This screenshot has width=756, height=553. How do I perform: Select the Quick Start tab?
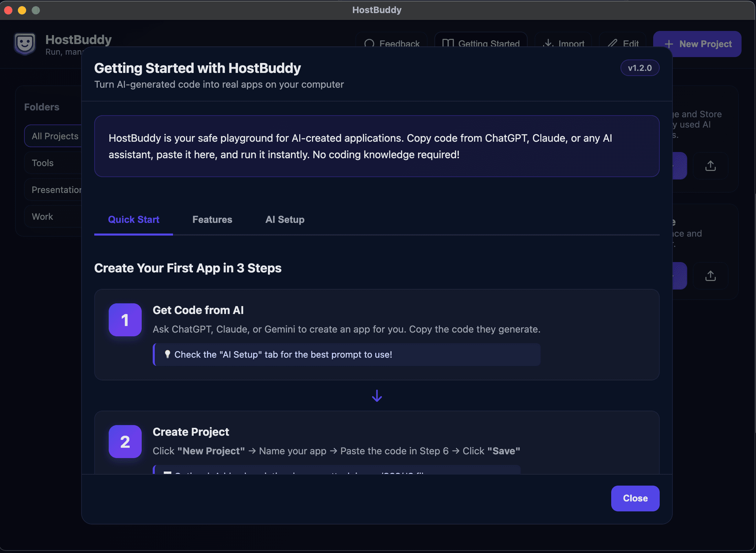pyautogui.click(x=133, y=219)
